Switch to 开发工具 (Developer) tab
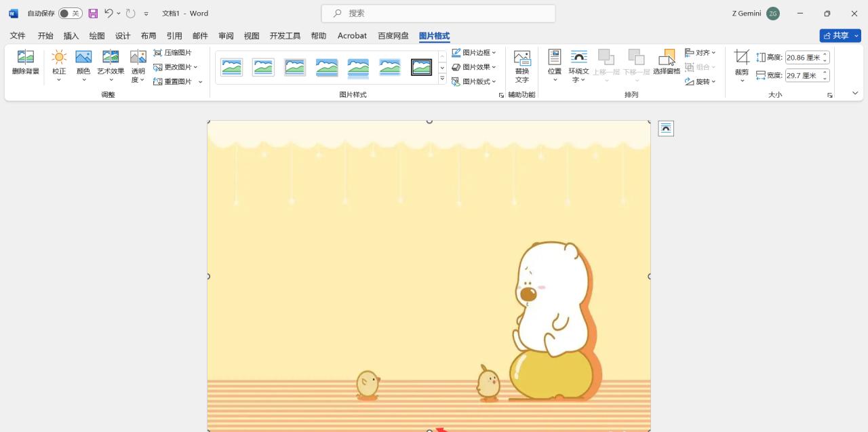868x432 pixels. 285,36
